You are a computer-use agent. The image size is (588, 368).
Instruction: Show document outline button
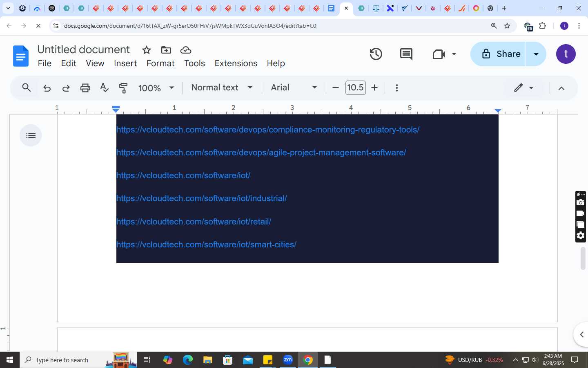[31, 135]
